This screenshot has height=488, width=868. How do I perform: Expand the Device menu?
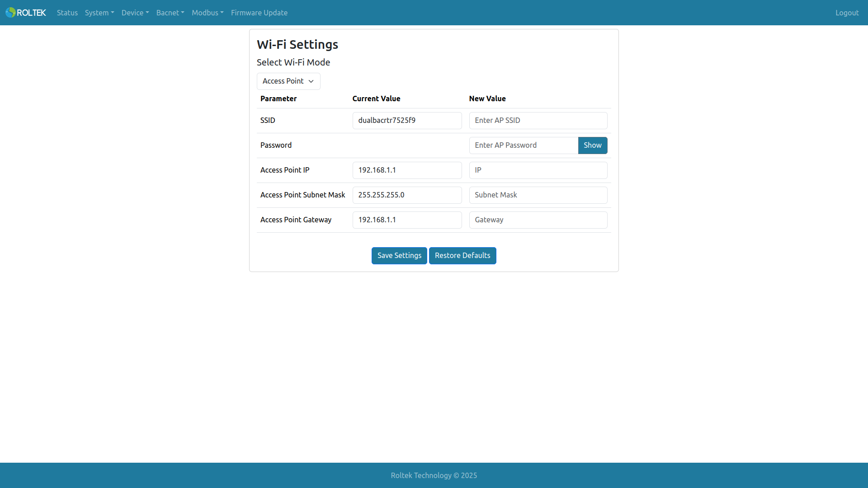(135, 13)
